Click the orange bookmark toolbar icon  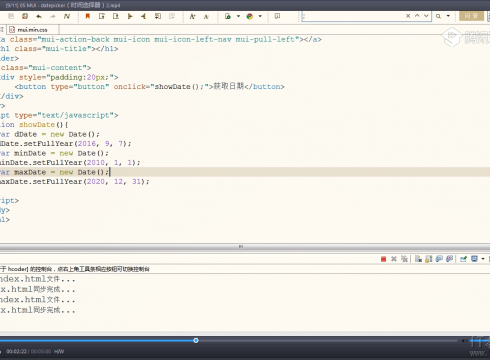pyautogui.click(x=88, y=16)
